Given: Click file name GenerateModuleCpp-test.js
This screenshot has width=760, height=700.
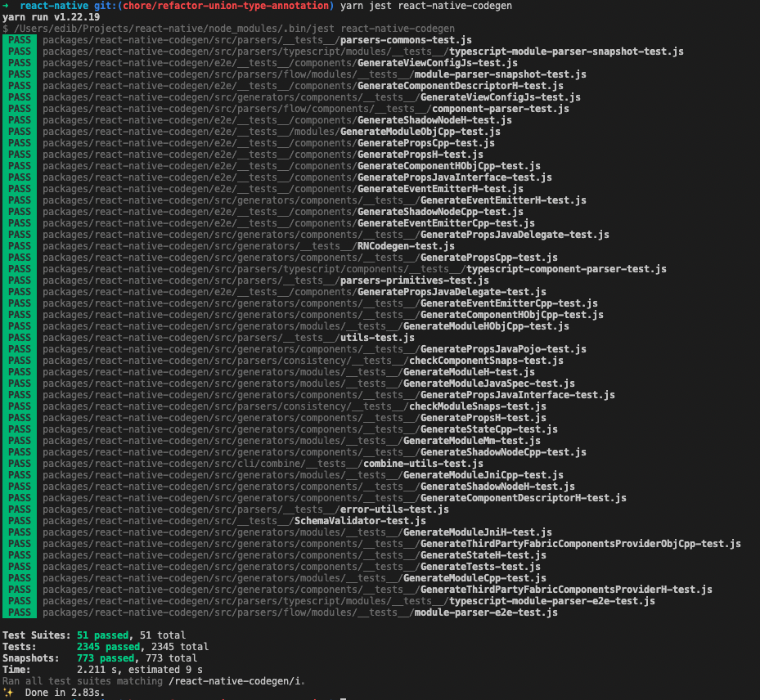Looking at the screenshot, I should 474,578.
